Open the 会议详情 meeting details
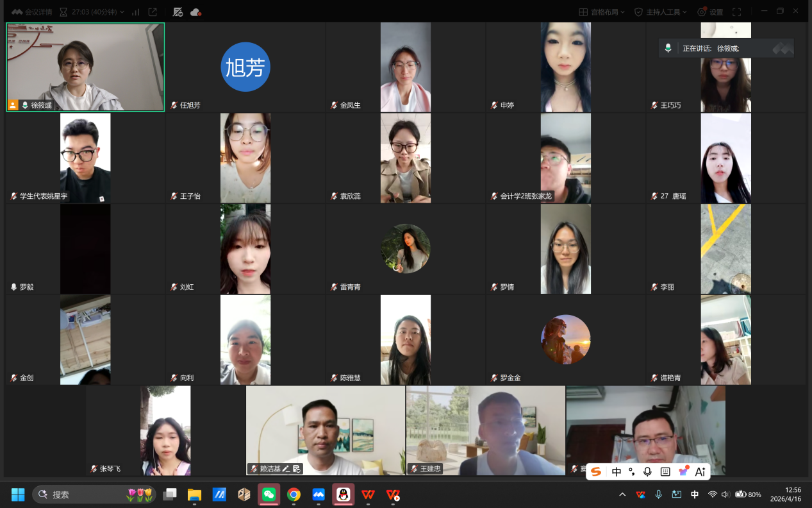 [x=32, y=12]
